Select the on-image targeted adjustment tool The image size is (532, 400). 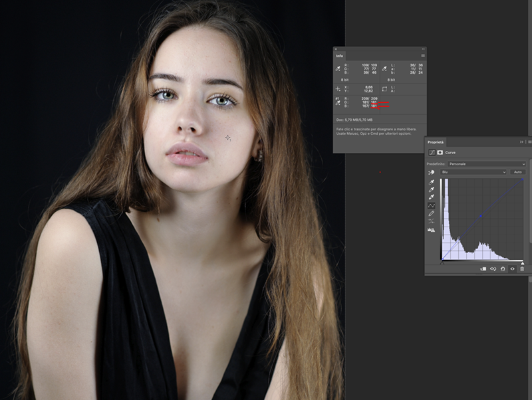pos(432,172)
